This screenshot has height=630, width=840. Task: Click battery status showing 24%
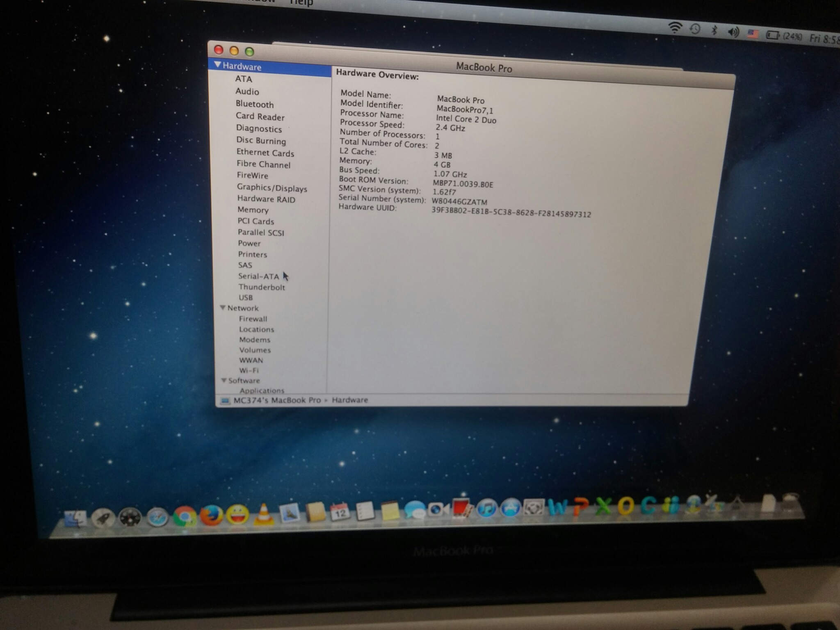click(784, 36)
